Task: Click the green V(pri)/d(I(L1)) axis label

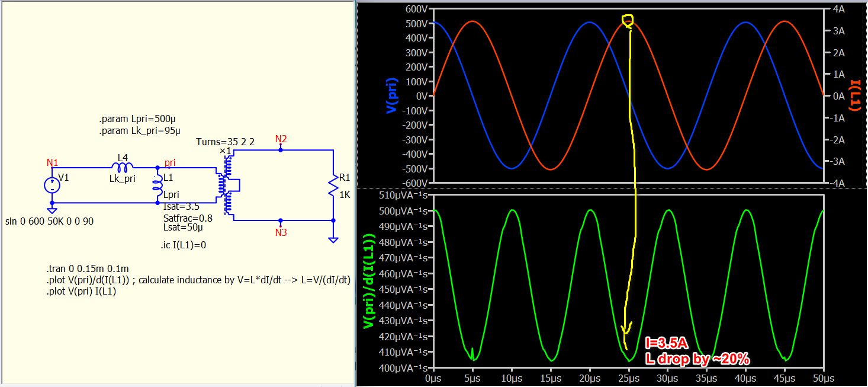Action: 368,281
